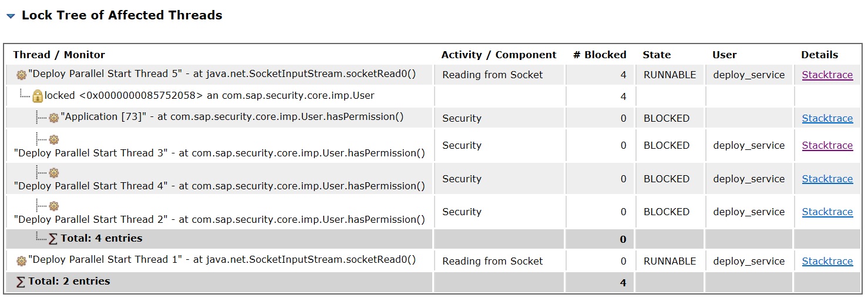Click the gear icon of Deploy Parallel Start Thread 5

click(x=22, y=75)
